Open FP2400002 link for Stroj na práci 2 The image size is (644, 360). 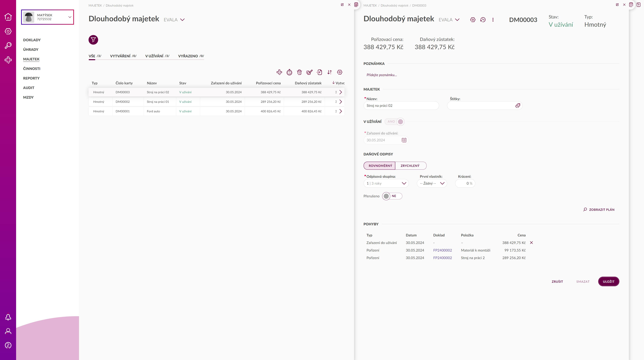[x=443, y=258]
